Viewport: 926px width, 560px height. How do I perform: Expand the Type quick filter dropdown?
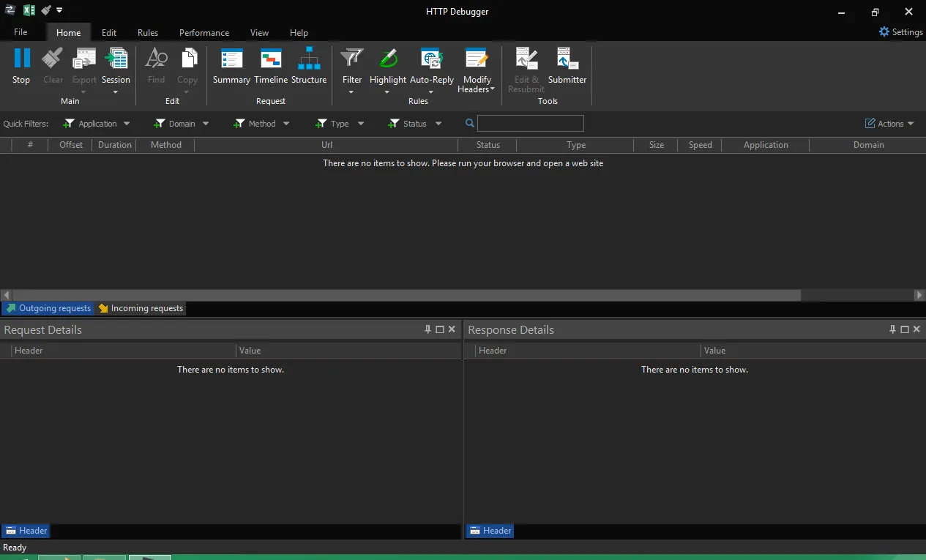click(x=361, y=124)
